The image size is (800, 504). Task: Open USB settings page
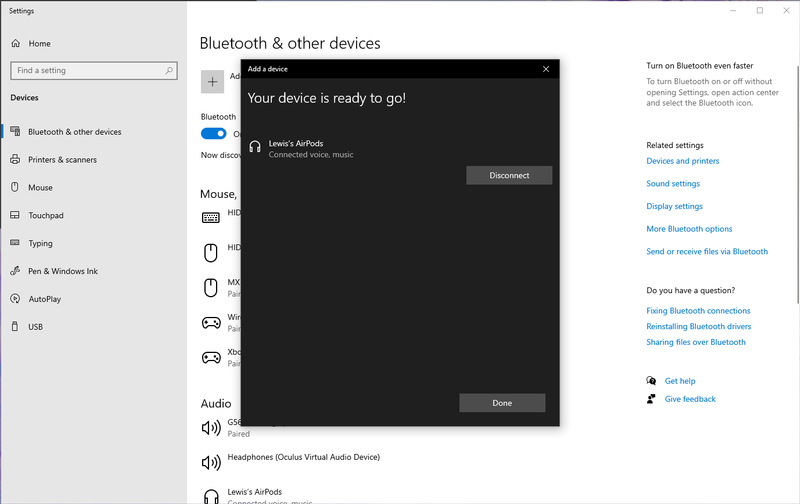coord(36,326)
